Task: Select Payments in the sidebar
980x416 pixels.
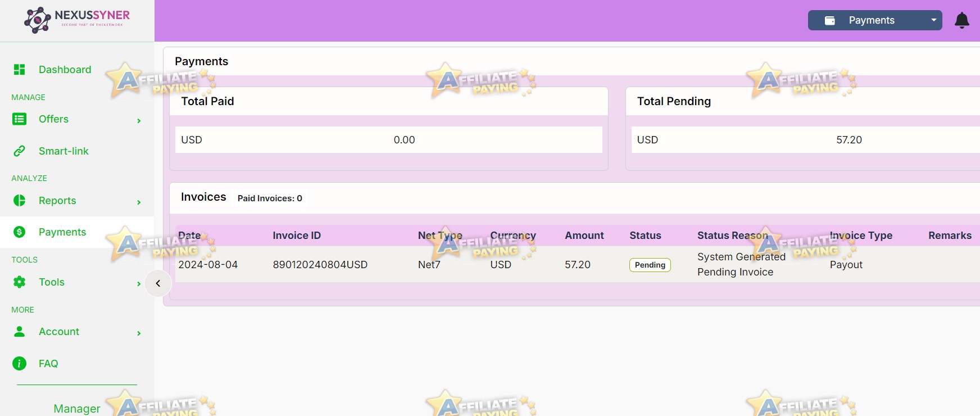Action: (x=62, y=232)
